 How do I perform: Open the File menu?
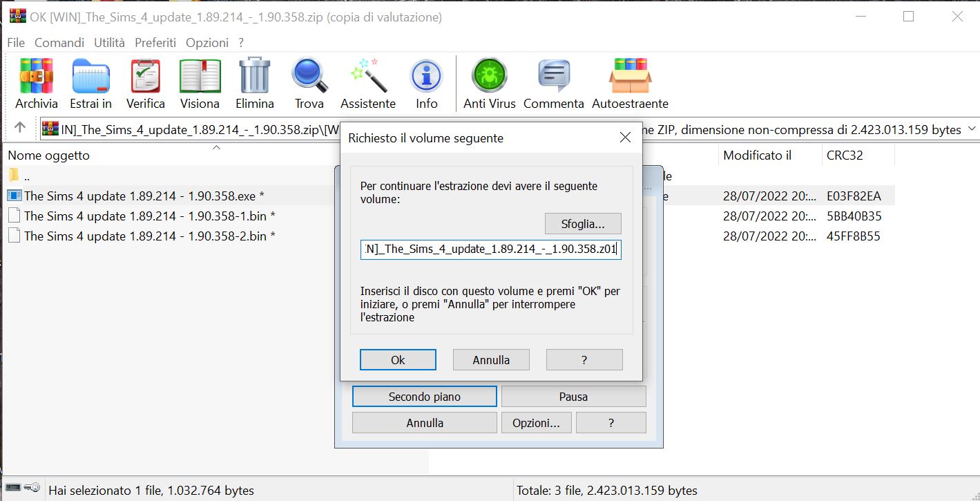[x=16, y=42]
